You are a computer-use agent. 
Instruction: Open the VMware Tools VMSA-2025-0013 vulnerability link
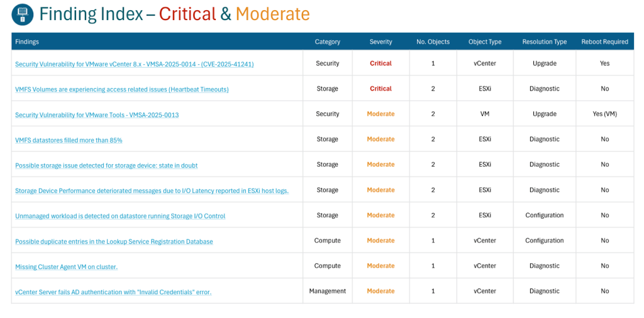(x=97, y=115)
